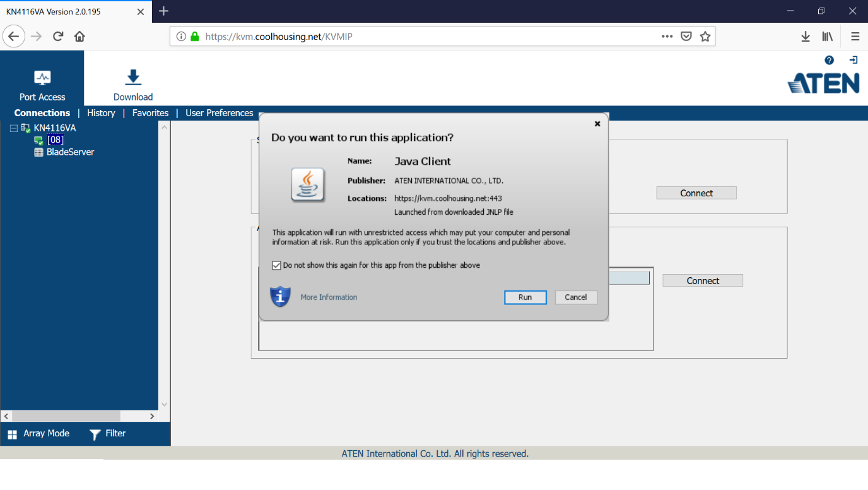Viewport: 868px width, 490px height.
Task: Click the browser address bar URL
Action: click(x=279, y=37)
